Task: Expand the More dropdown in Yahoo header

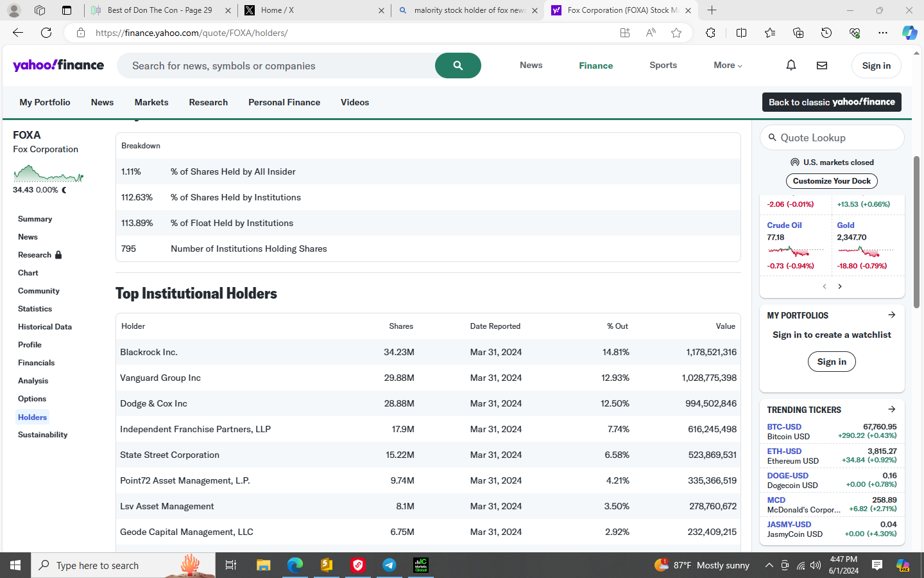Action: (x=728, y=66)
